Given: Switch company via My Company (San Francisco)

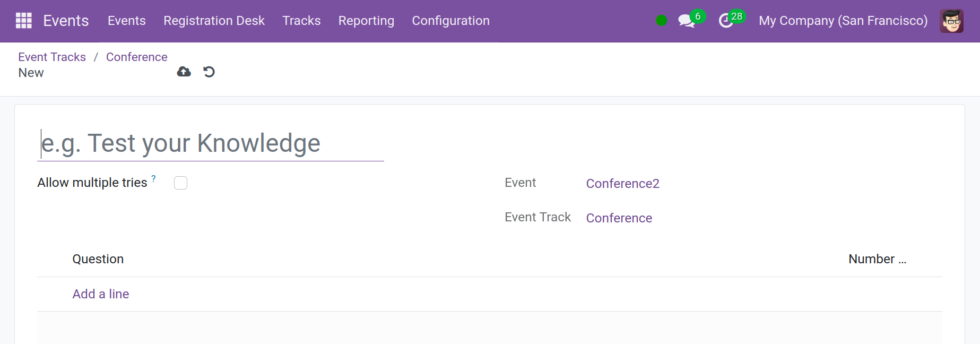Looking at the screenshot, I should pos(843,21).
